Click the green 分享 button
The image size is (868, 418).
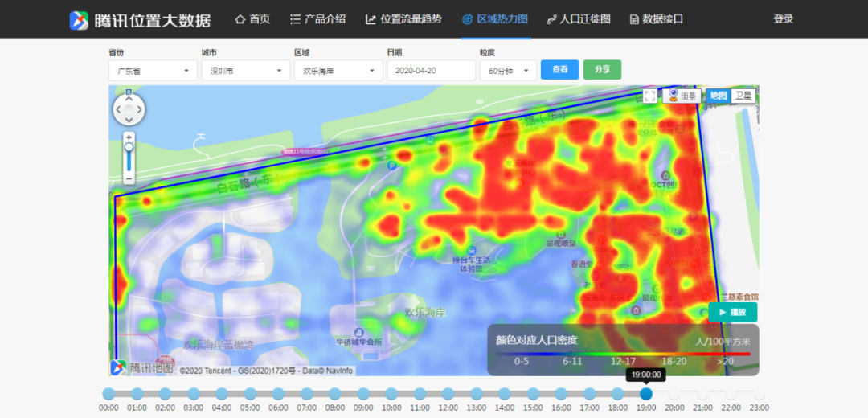[602, 70]
